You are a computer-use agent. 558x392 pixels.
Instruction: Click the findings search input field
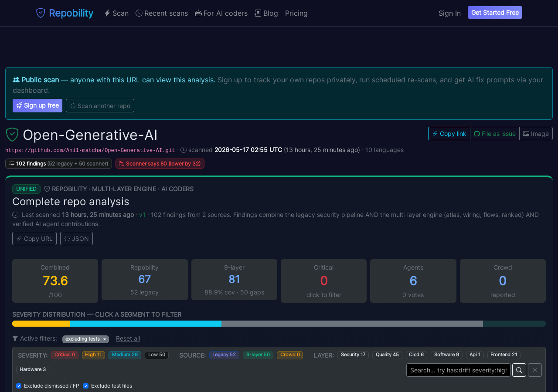click(458, 370)
